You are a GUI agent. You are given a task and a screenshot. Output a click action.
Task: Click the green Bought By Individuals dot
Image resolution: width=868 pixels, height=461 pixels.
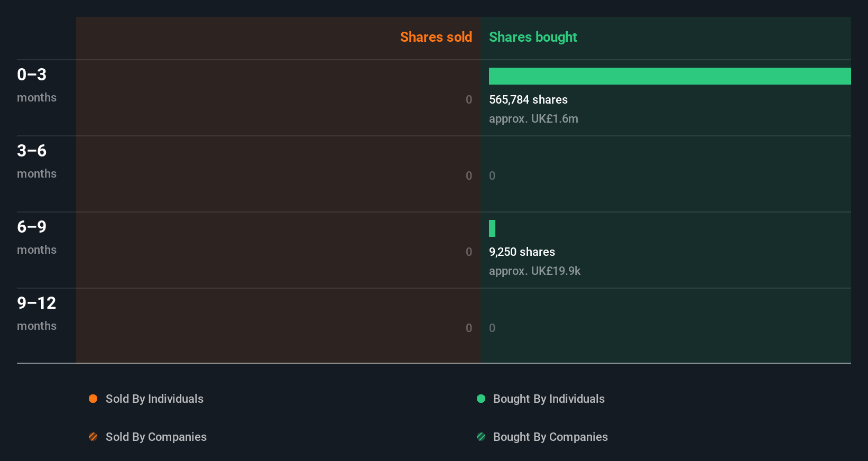[x=481, y=399]
